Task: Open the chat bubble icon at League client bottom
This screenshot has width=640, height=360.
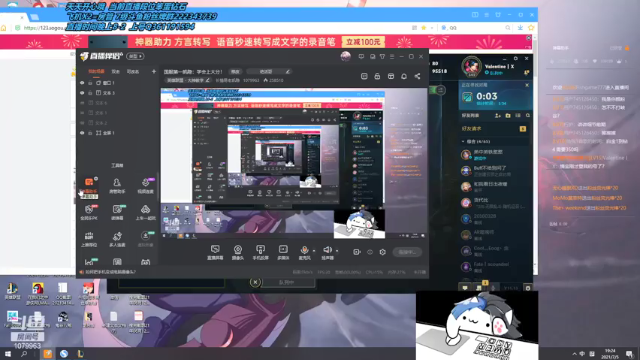Action: coord(465,288)
